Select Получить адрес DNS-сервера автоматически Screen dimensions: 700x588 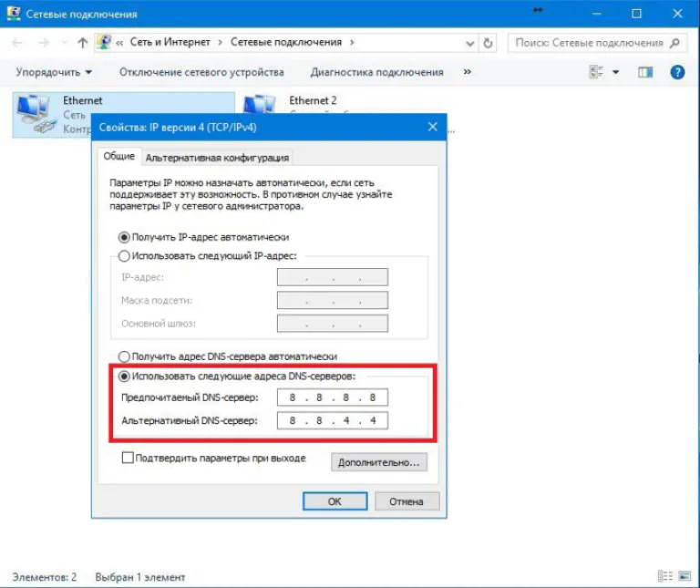click(228, 356)
